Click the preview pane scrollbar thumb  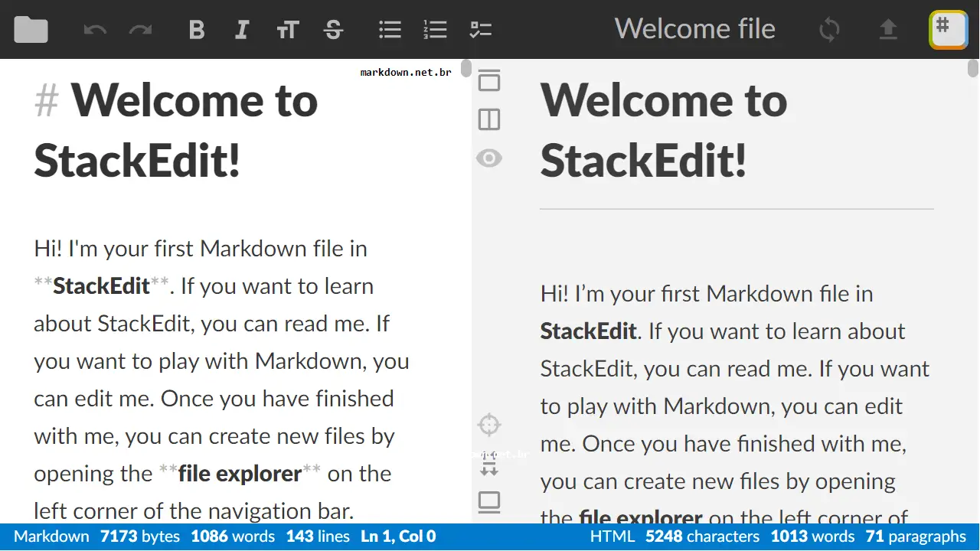point(973,68)
